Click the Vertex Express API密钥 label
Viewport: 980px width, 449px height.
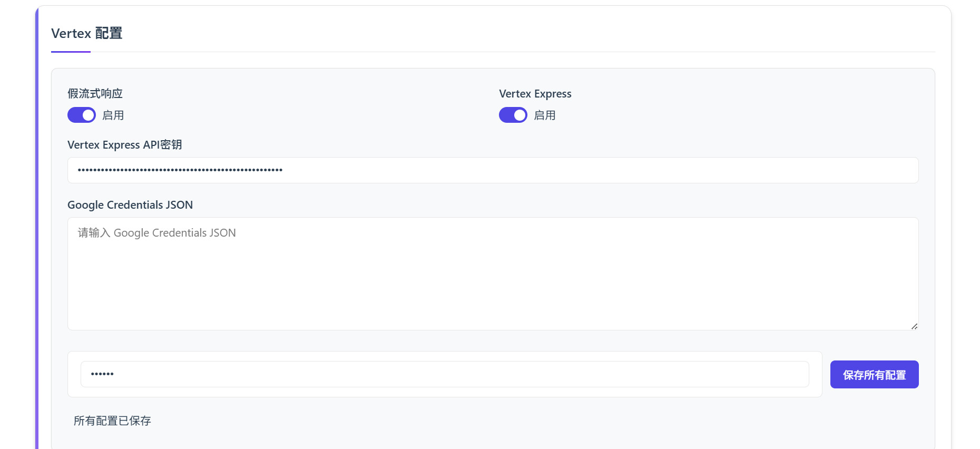point(124,145)
